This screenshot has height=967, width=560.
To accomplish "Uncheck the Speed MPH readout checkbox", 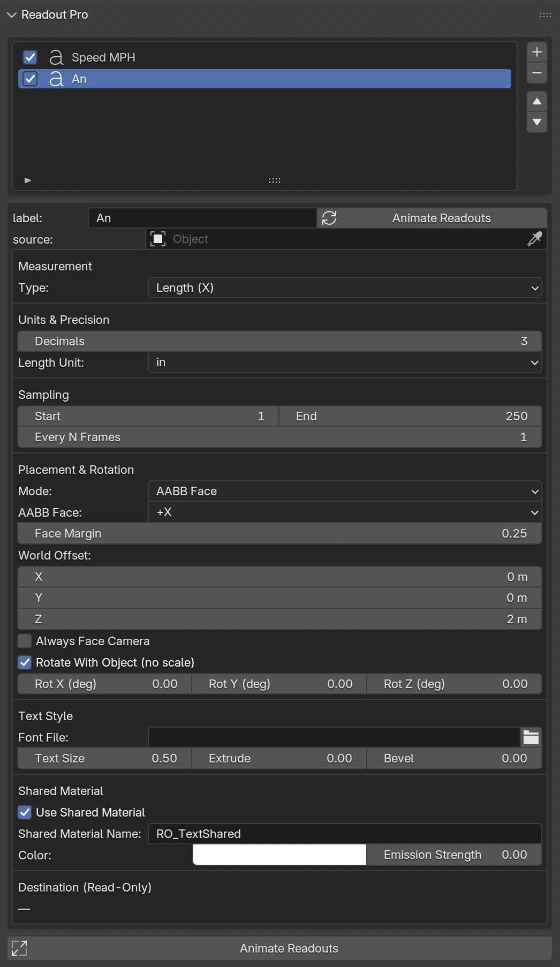I will [31, 57].
